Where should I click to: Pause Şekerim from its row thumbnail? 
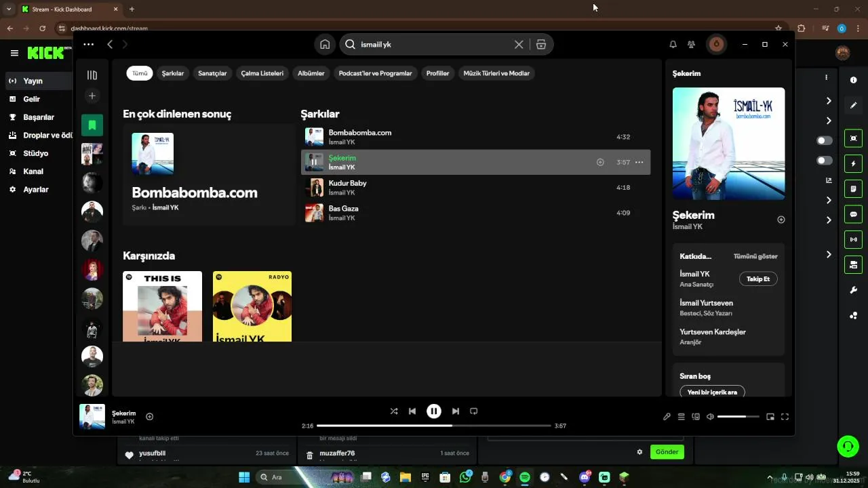pyautogui.click(x=314, y=162)
